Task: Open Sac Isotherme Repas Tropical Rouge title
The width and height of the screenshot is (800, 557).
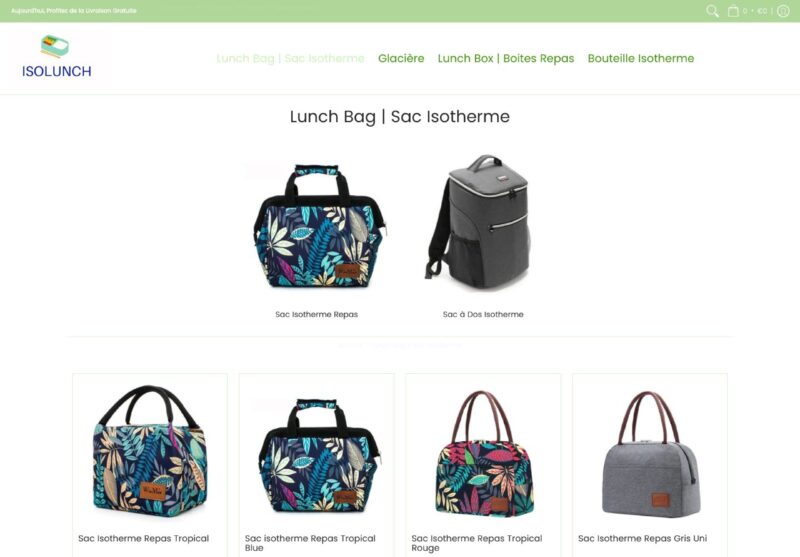Action: pyautogui.click(x=477, y=543)
